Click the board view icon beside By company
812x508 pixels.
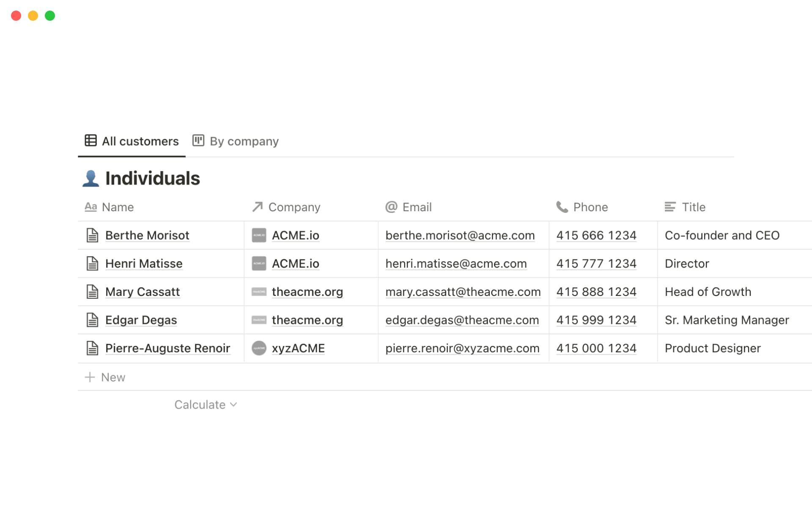pyautogui.click(x=198, y=141)
